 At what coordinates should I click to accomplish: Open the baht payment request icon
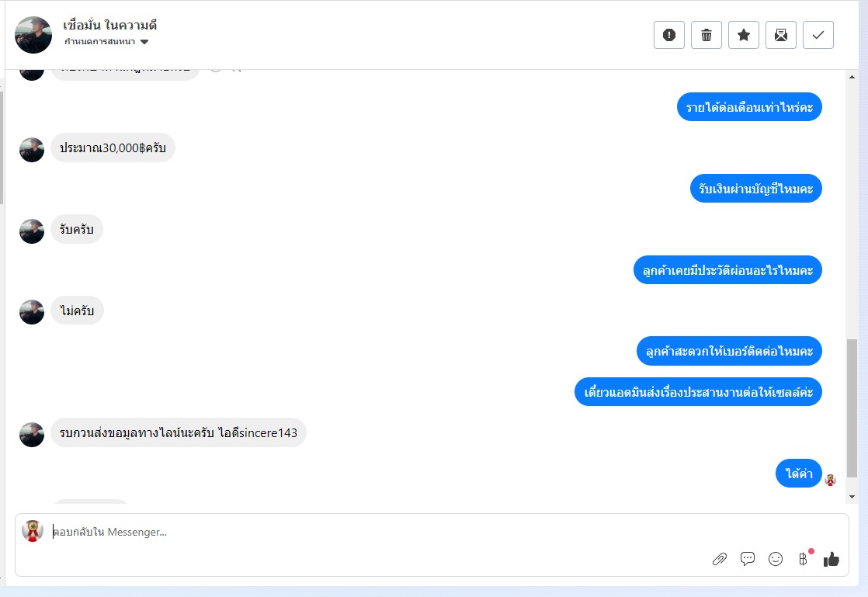(804, 559)
